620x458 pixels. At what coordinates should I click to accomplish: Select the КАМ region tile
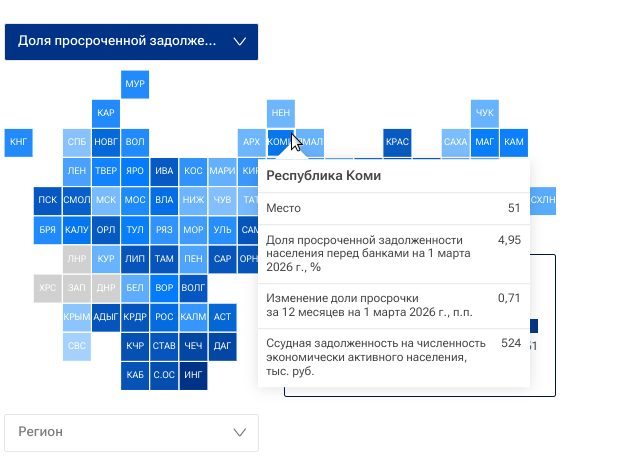coord(514,142)
